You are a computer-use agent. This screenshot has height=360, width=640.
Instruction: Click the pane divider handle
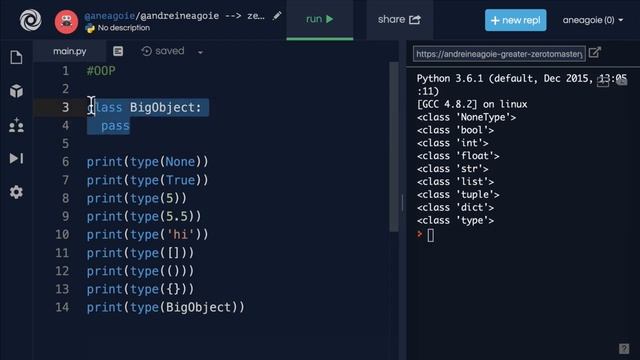coord(402,203)
